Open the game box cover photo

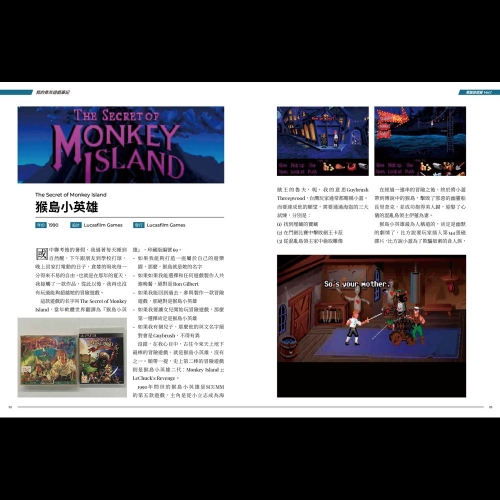(49, 360)
